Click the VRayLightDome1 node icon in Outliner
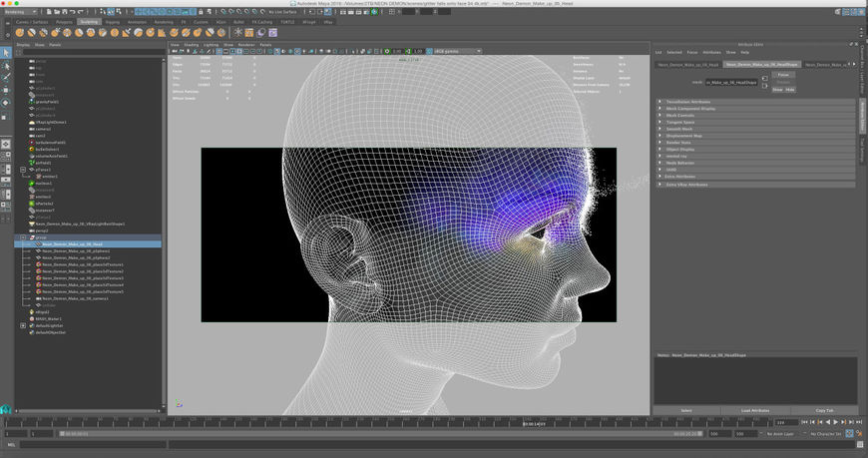The height and width of the screenshot is (458, 868). [x=31, y=122]
